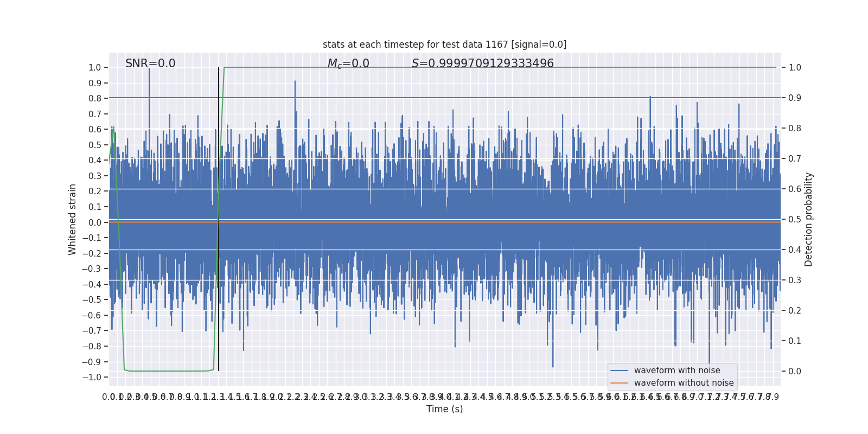Click the green curve's flat bottom segment
The height and width of the screenshot is (434, 868).
click(x=168, y=371)
